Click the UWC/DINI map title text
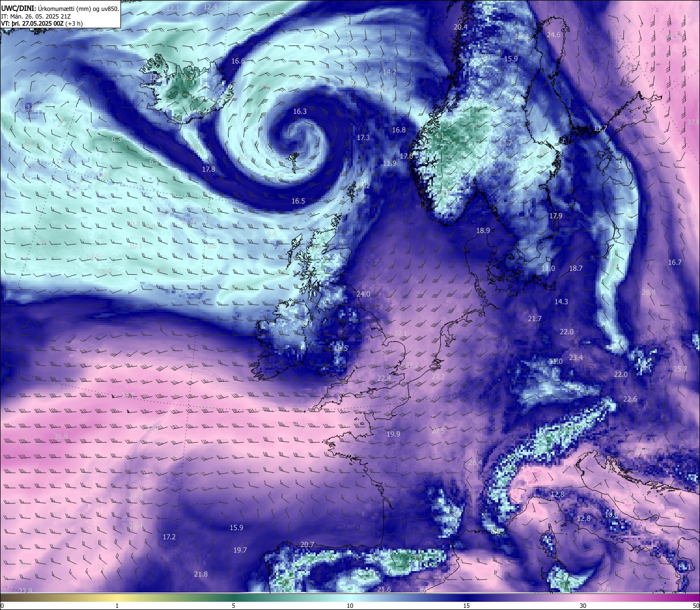The height and width of the screenshot is (610, 700). [x=60, y=9]
